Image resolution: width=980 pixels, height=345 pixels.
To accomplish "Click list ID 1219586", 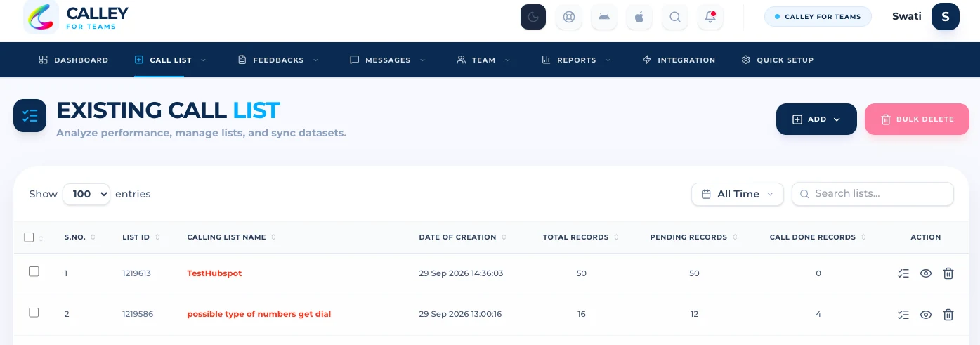I will pos(136,314).
